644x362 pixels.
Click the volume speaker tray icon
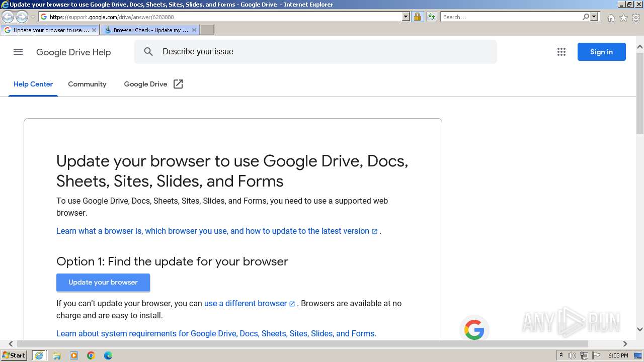(x=572, y=355)
